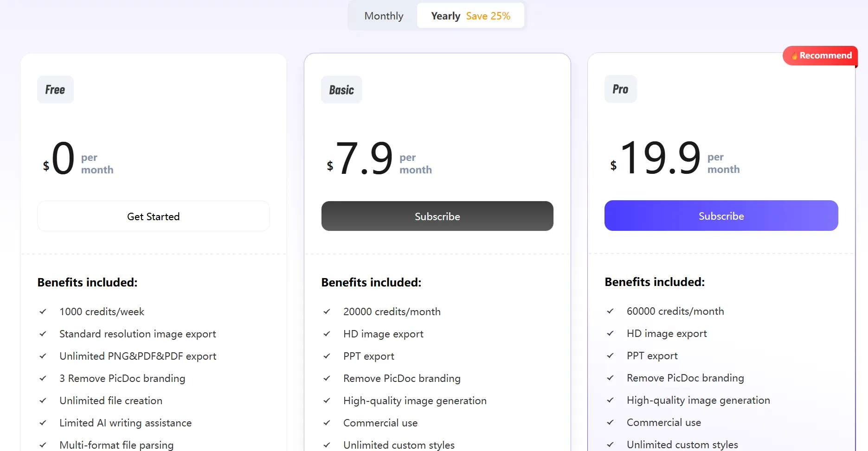This screenshot has width=868, height=451.
Task: Click the $19.9 Pro price
Action: pyautogui.click(x=660, y=159)
